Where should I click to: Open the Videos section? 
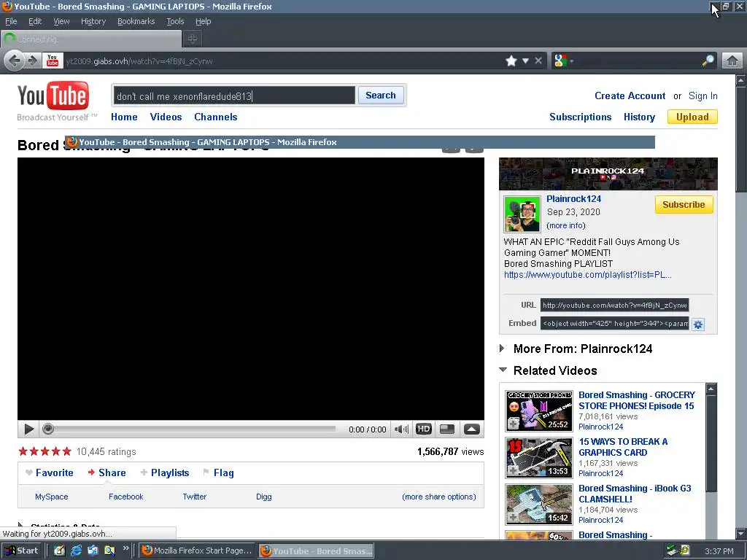166,117
